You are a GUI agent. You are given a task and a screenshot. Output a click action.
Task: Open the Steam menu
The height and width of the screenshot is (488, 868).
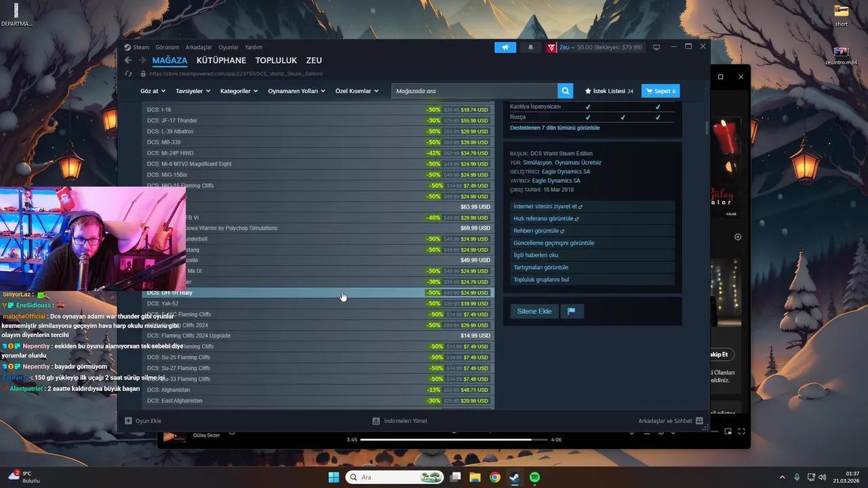click(x=141, y=47)
